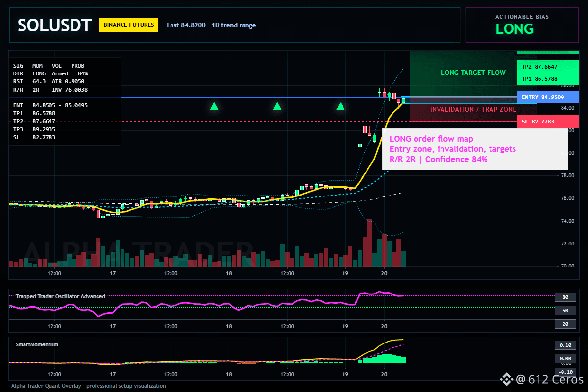Click the SmartMomentum 0.00 level tag
This screenshot has height=392, width=588.
click(x=565, y=359)
